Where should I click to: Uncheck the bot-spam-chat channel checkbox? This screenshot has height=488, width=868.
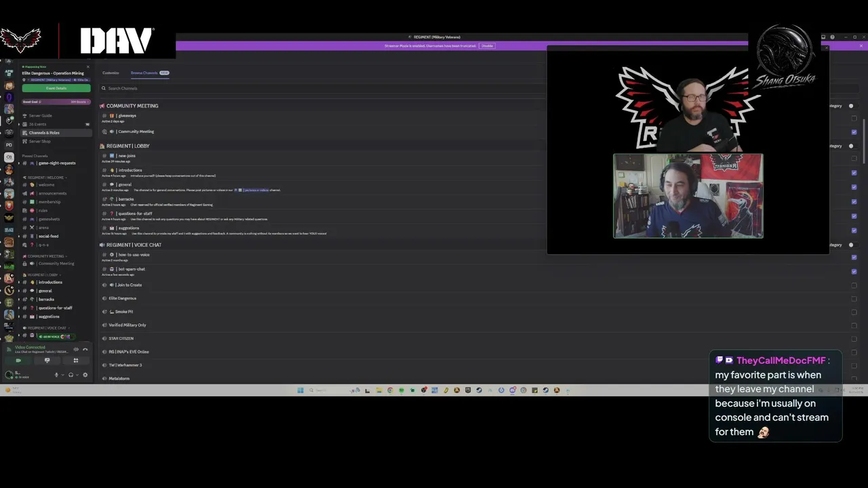854,271
